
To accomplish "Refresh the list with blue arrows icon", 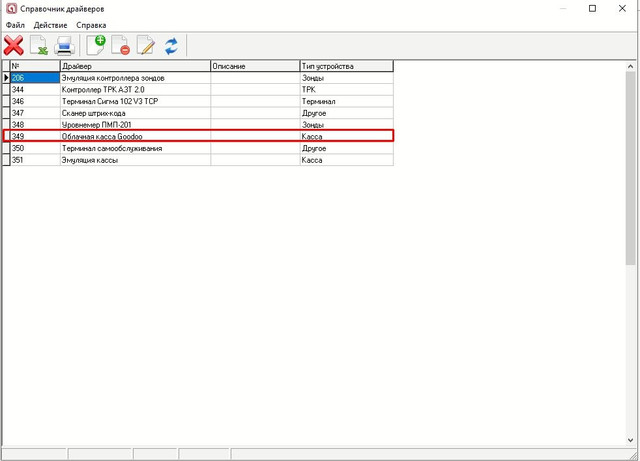I will (171, 46).
